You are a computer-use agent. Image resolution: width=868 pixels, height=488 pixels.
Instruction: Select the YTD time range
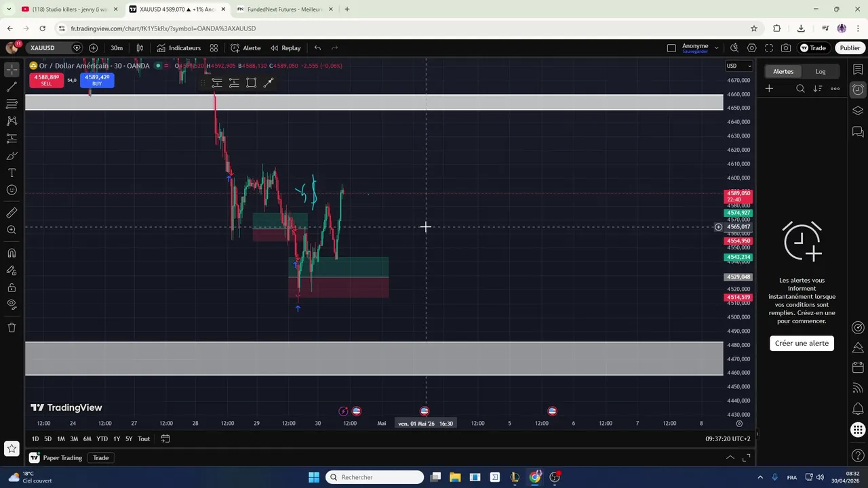pos(102,439)
